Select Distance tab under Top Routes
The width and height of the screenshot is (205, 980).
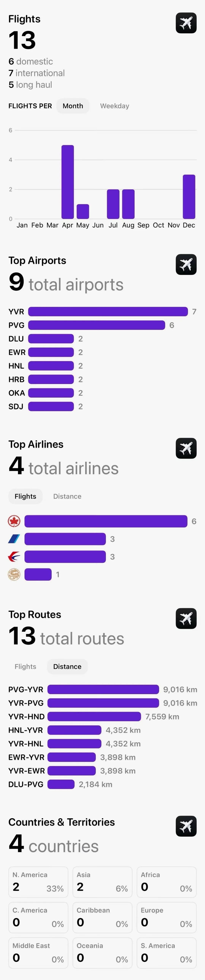(x=67, y=666)
